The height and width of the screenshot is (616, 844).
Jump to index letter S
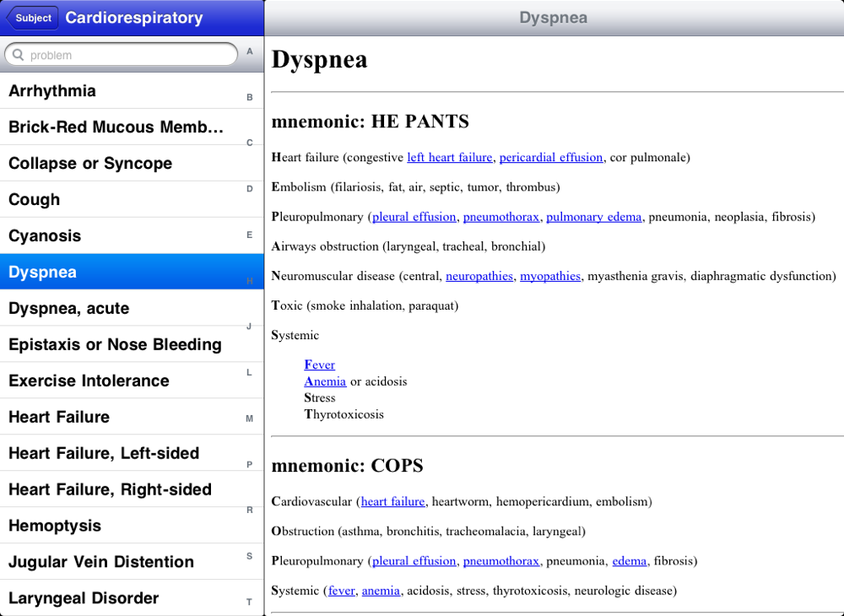(249, 556)
